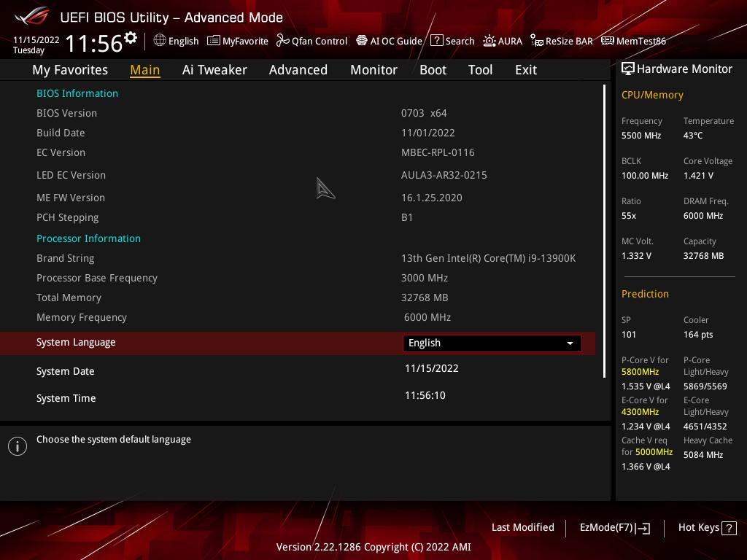This screenshot has height=560, width=747.
Task: Click the English language button in top bar
Action: (176, 41)
